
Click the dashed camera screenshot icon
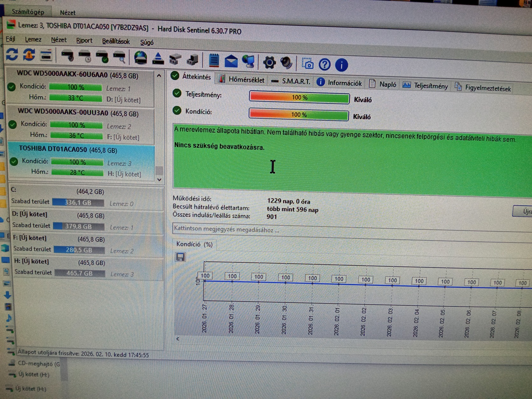(308, 64)
